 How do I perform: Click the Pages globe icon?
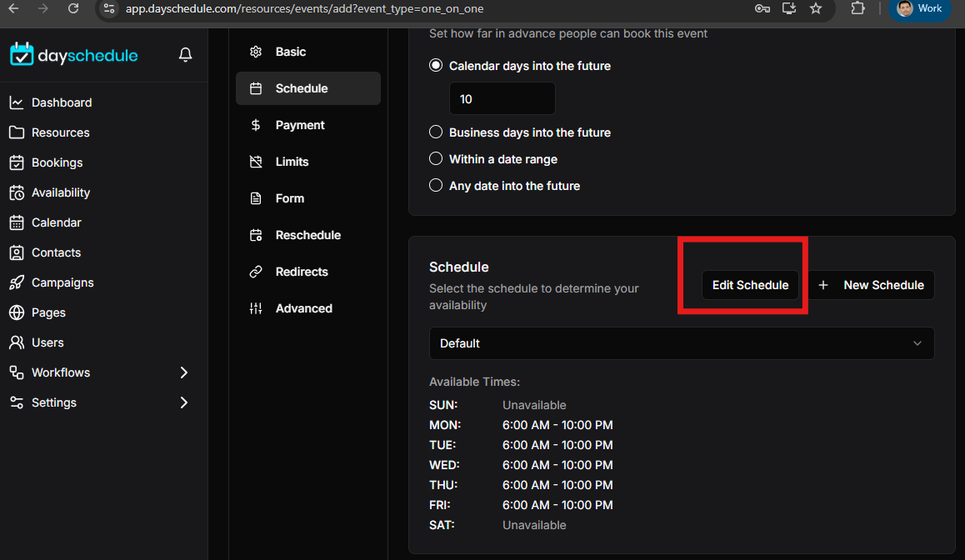pyautogui.click(x=17, y=312)
